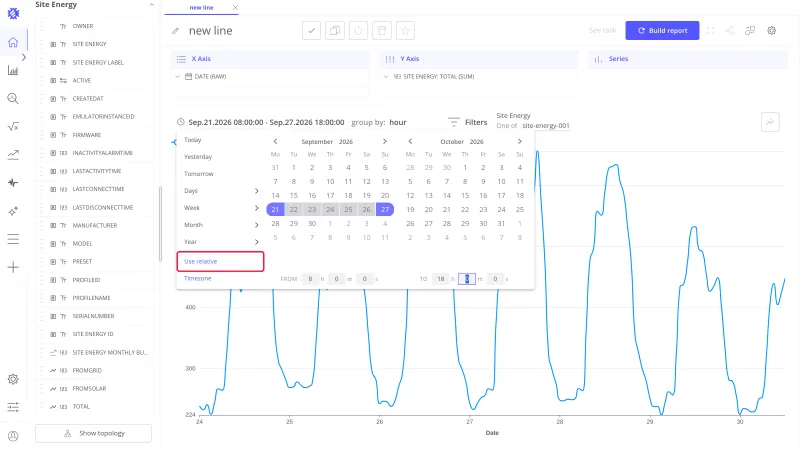
Task: Select the FROMSOLAR attribute
Action: click(89, 389)
